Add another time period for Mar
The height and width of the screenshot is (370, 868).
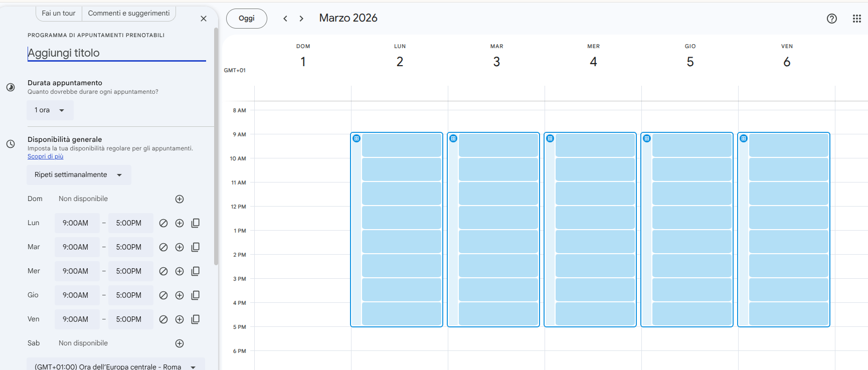[x=180, y=247]
